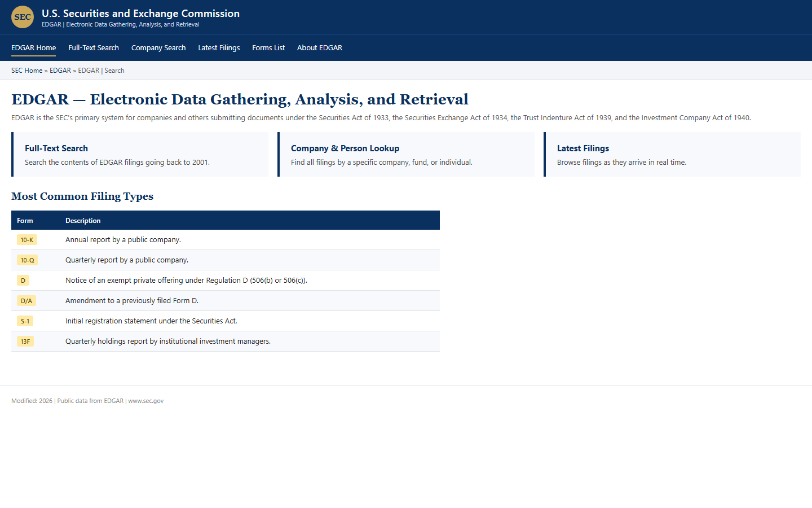Click 'Browse filings as they arrive' text
This screenshot has height=508, width=812.
coord(622,163)
